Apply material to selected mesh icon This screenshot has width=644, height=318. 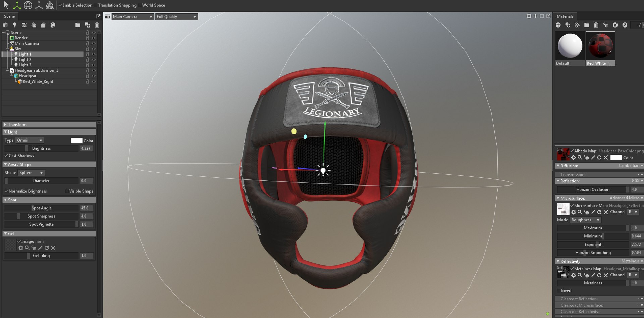[605, 25]
